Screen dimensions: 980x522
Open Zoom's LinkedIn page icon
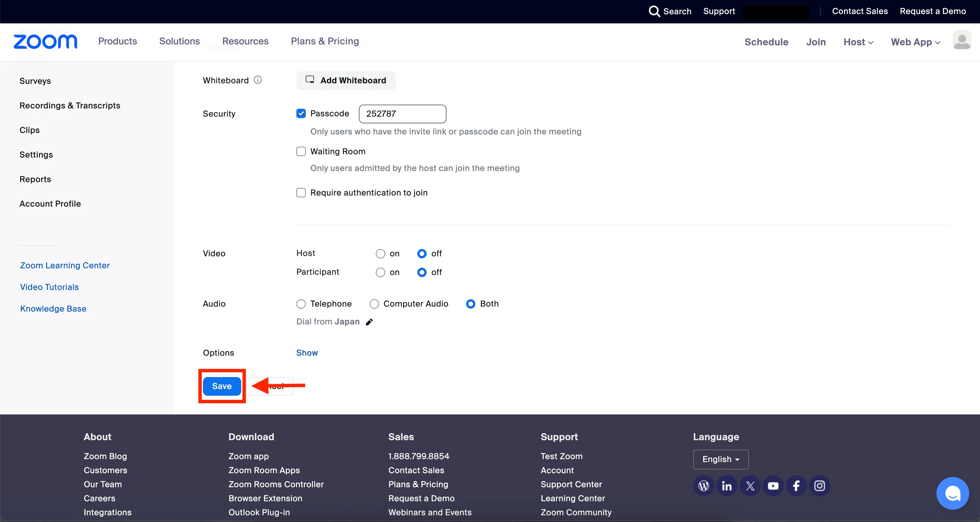click(727, 486)
